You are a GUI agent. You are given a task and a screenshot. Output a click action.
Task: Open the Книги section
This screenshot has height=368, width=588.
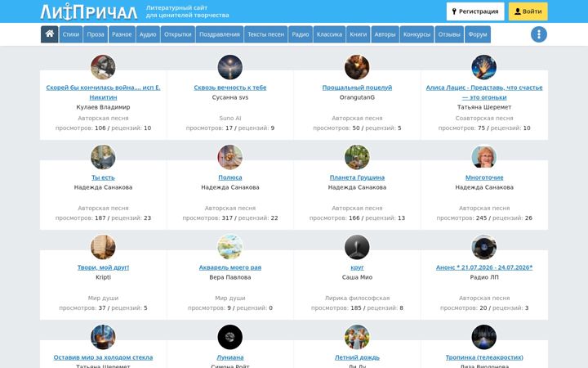pos(359,34)
